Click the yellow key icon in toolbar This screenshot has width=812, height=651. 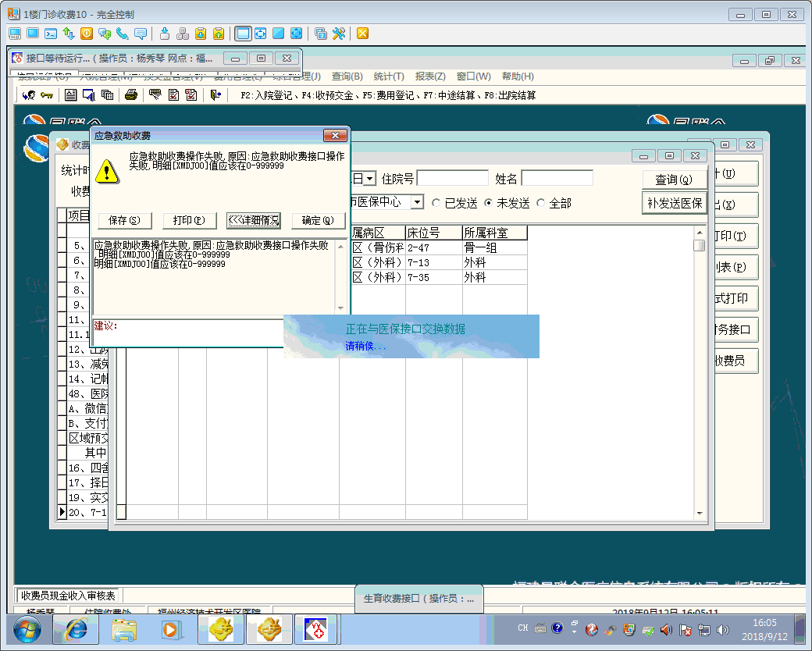(47, 95)
